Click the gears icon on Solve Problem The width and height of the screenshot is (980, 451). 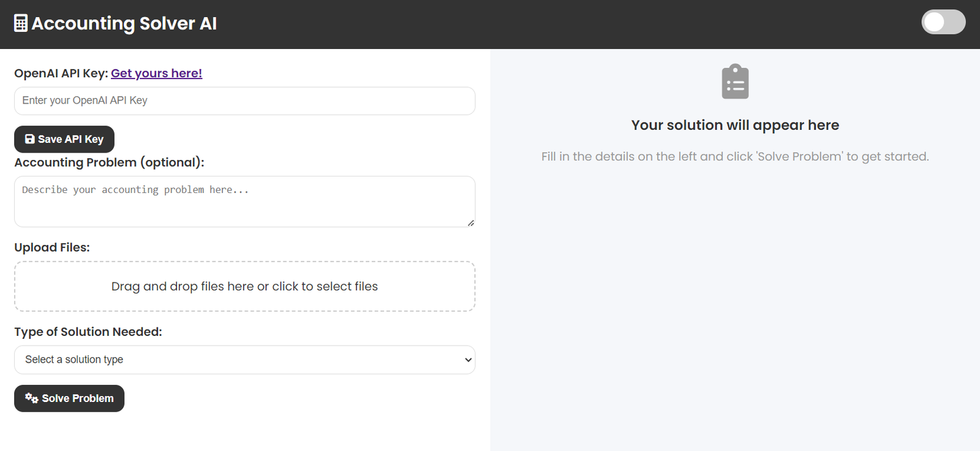[x=31, y=398]
